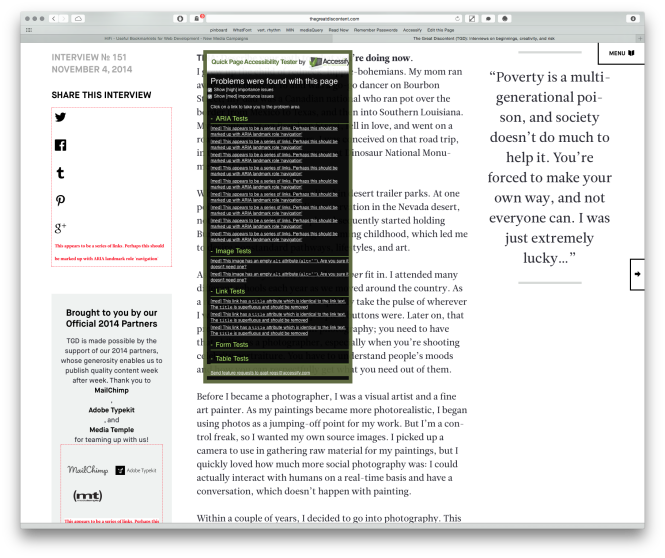
Task: Open the Adobe Typekit partner text link
Action: pyautogui.click(x=112, y=410)
